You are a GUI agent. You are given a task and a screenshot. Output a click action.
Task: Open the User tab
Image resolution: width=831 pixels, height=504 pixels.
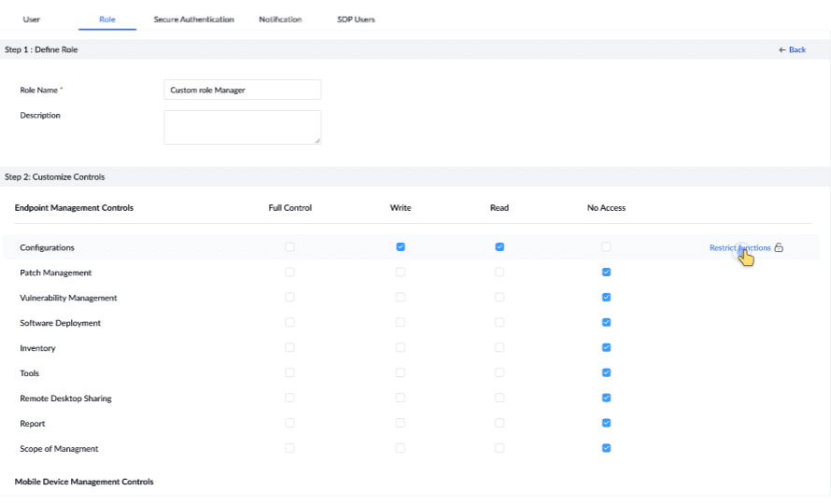pyautogui.click(x=31, y=20)
